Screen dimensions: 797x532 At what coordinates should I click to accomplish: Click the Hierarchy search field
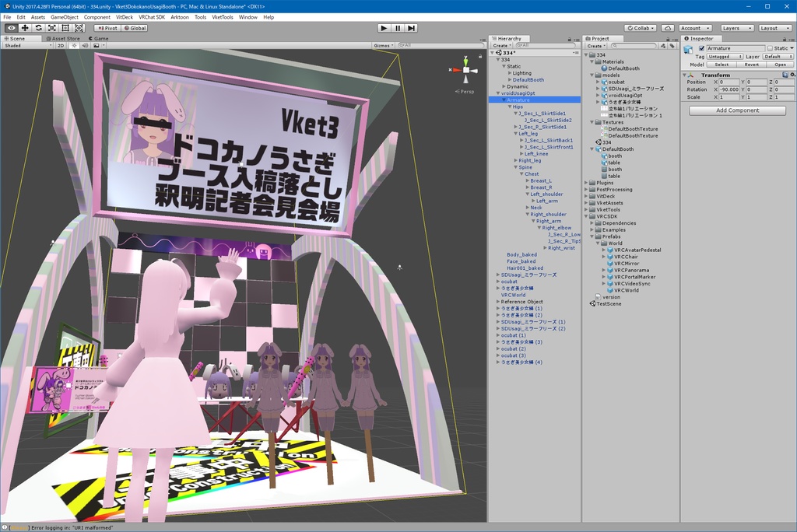[546, 46]
